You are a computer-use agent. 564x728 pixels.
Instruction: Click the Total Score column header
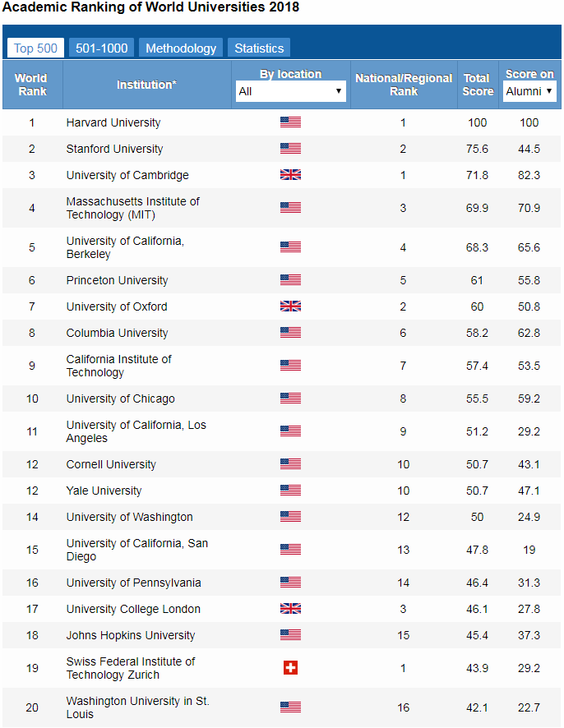click(478, 85)
